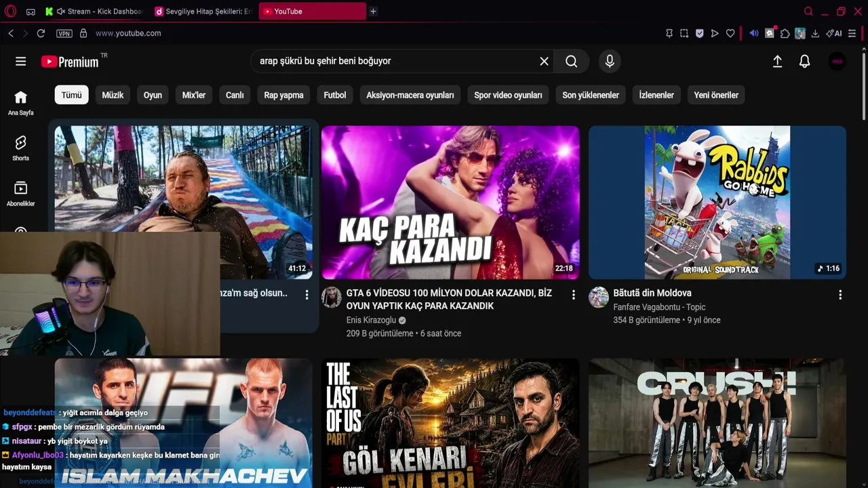This screenshot has height=488, width=868.
Task: Open the browser easy setup sliders icon
Action: (x=852, y=33)
